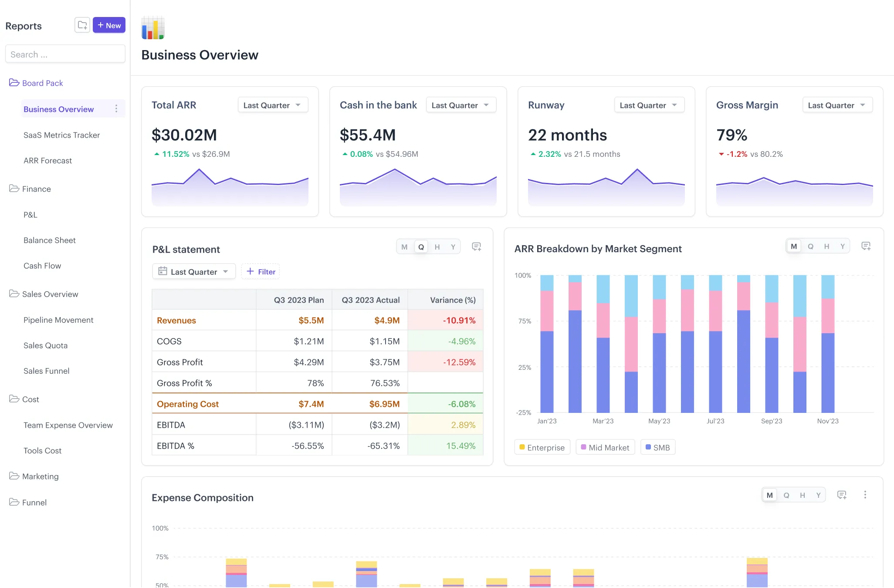Image resolution: width=894 pixels, height=588 pixels.
Task: Click the new folder icon beside New button
Action: 82,25
